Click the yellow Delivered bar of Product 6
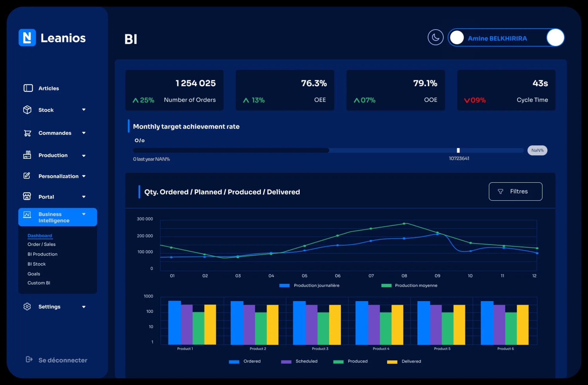 [522, 324]
